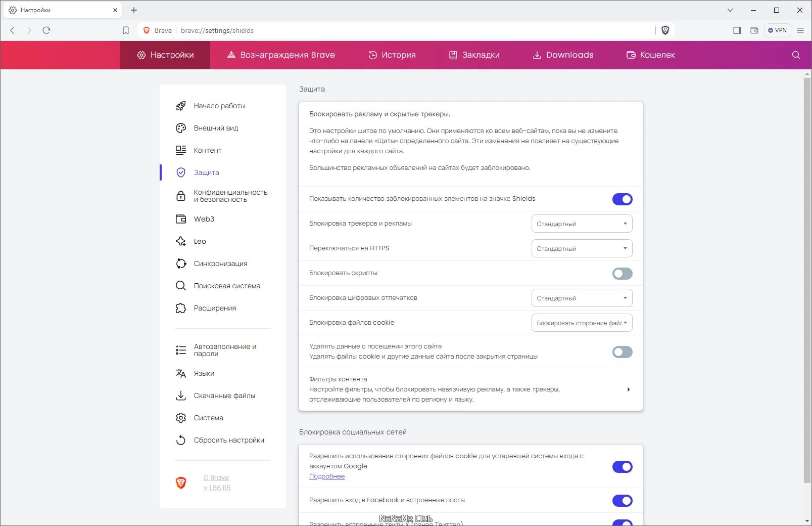Open the VPN button
Image resolution: width=812 pixels, height=526 pixels.
point(777,30)
